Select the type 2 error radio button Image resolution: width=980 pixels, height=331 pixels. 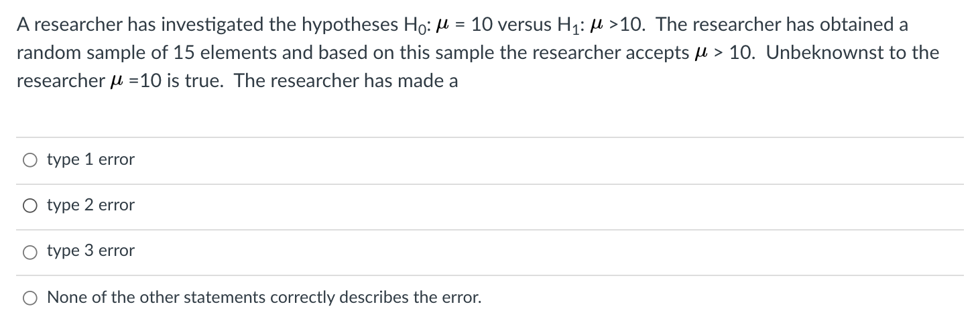30,206
